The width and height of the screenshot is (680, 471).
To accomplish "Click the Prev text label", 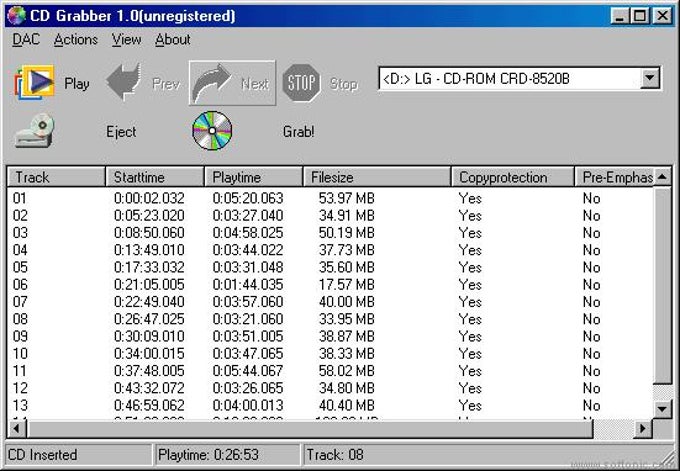I will (166, 84).
